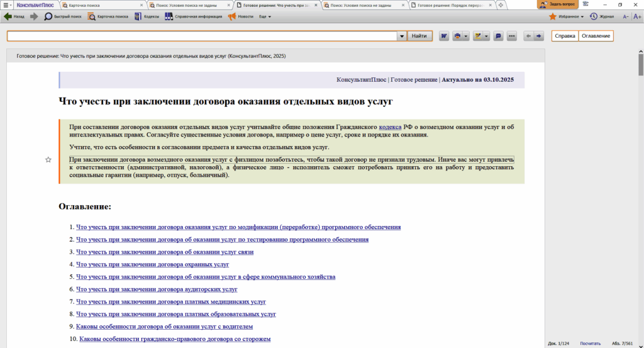Screen dimensions: 644x348
Task: Expand the Еще dropdown menu
Action: point(265,16)
